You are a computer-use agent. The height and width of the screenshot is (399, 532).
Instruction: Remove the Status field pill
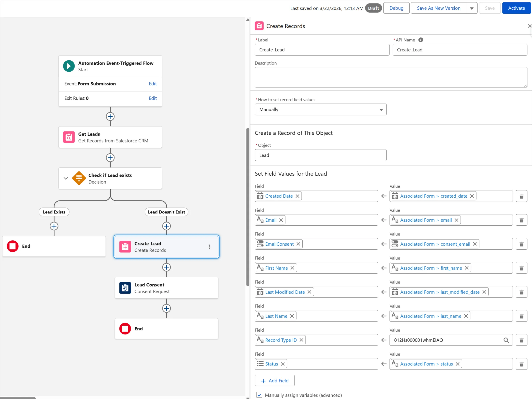(283, 364)
